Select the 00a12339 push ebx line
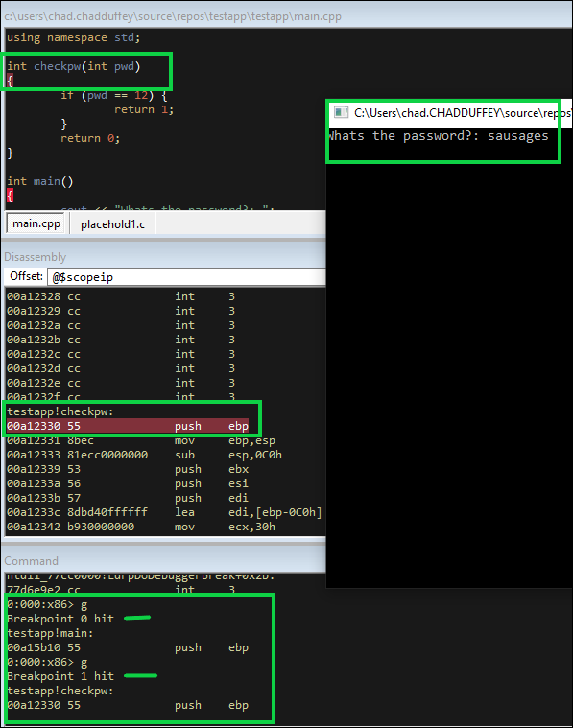Screen dimensions: 573x728 pos(128,469)
